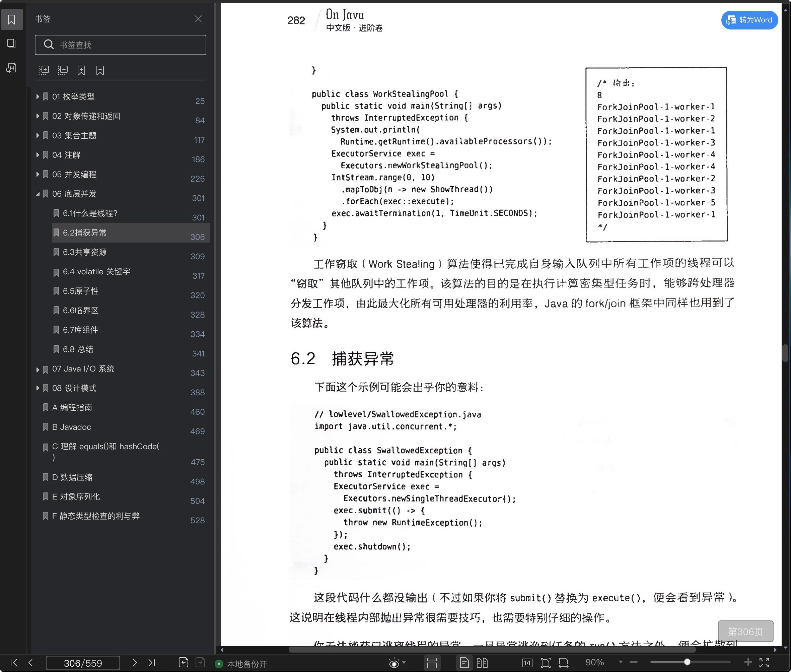791x672 pixels.
Task: Expand the 05 并发编程 bookmark
Action: click(x=37, y=174)
